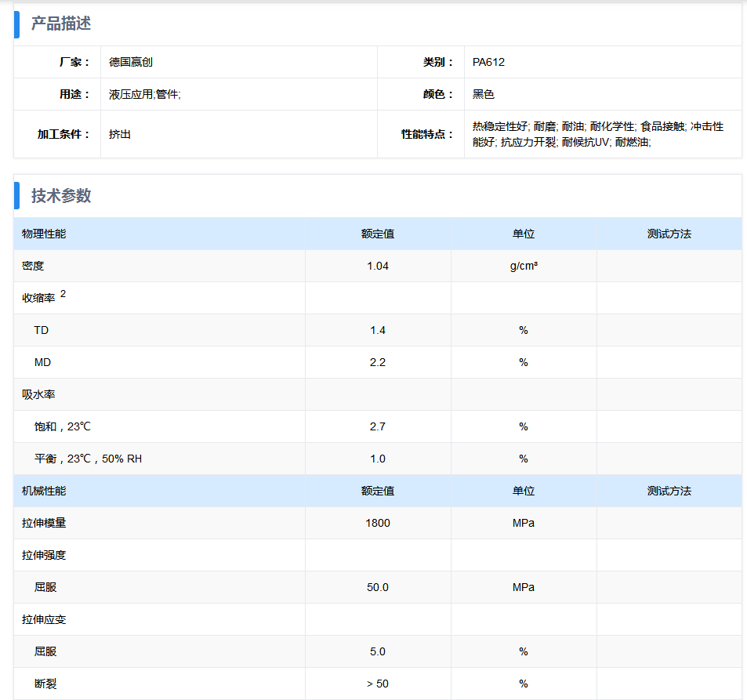The image size is (747, 700).
Task: Select the 拉伸模量 value 1800
Action: point(378,523)
